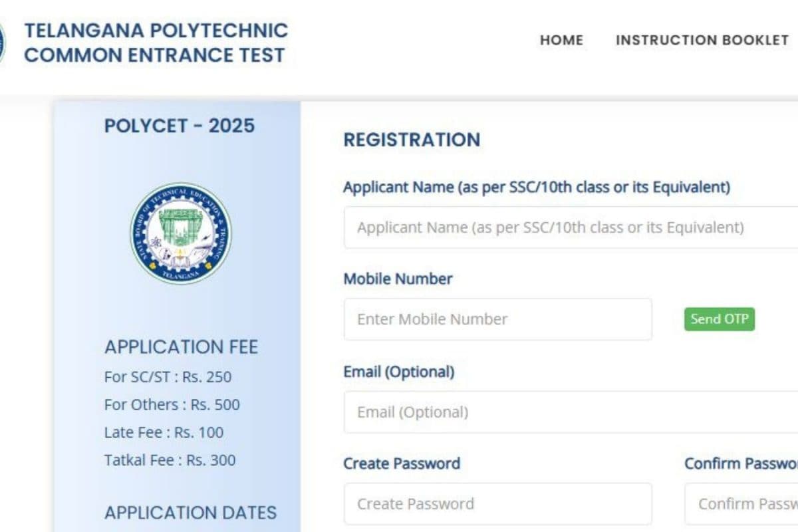Click the APPLICATION FEE heading
The image size is (798, 532).
[x=181, y=347]
